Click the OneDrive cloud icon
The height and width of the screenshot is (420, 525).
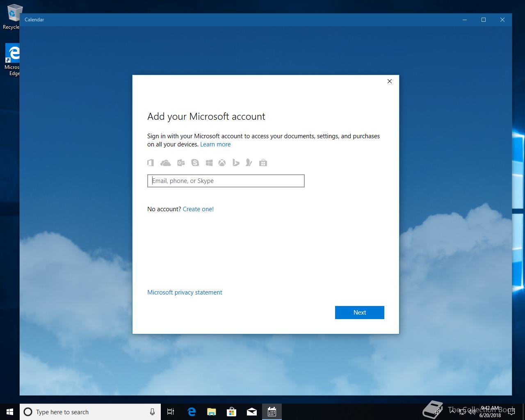pos(166,163)
